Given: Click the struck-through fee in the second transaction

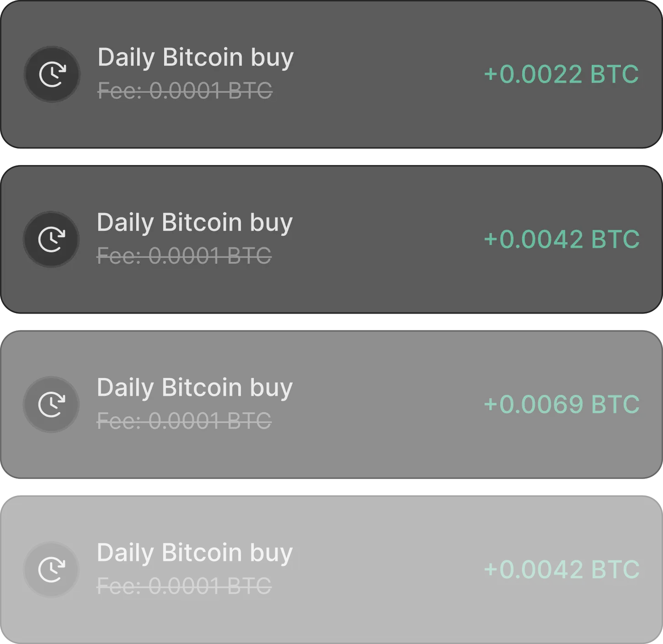Looking at the screenshot, I should click(x=184, y=255).
